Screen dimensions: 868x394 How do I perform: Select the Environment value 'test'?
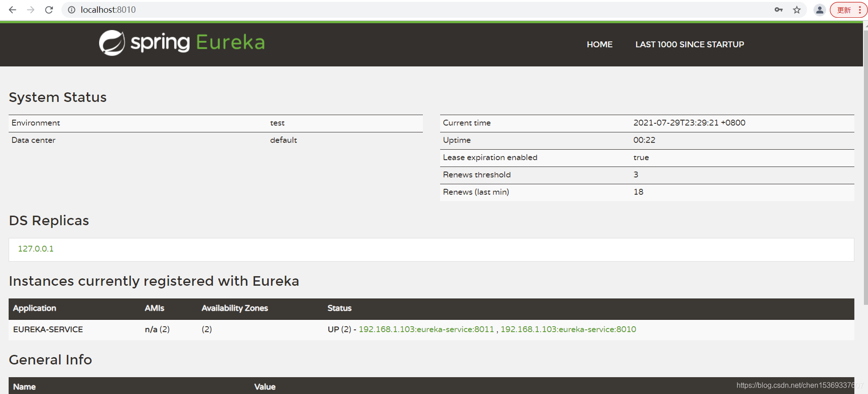pyautogui.click(x=277, y=123)
